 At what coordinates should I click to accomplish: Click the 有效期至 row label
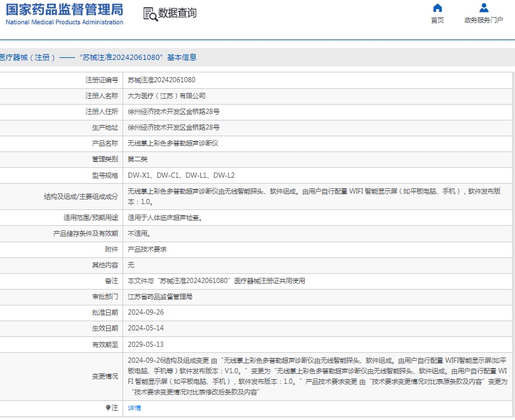pyautogui.click(x=105, y=344)
